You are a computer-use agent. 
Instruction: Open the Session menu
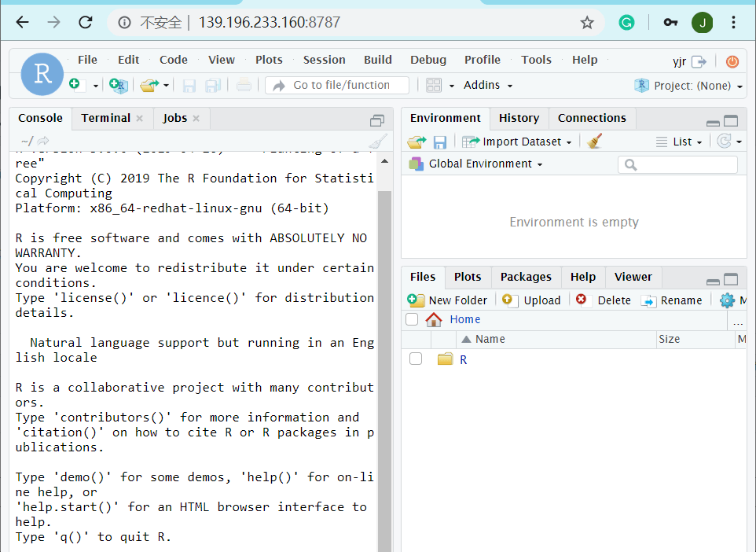coord(324,60)
